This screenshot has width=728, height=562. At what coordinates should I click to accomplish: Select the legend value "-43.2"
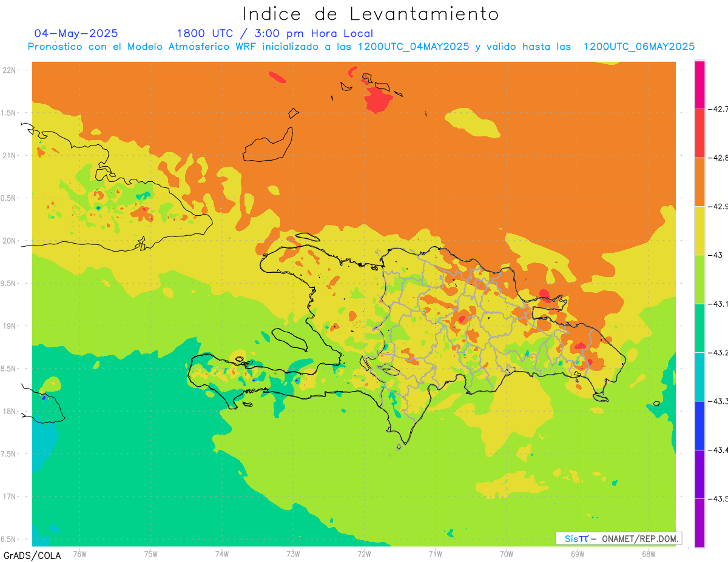[718, 352]
